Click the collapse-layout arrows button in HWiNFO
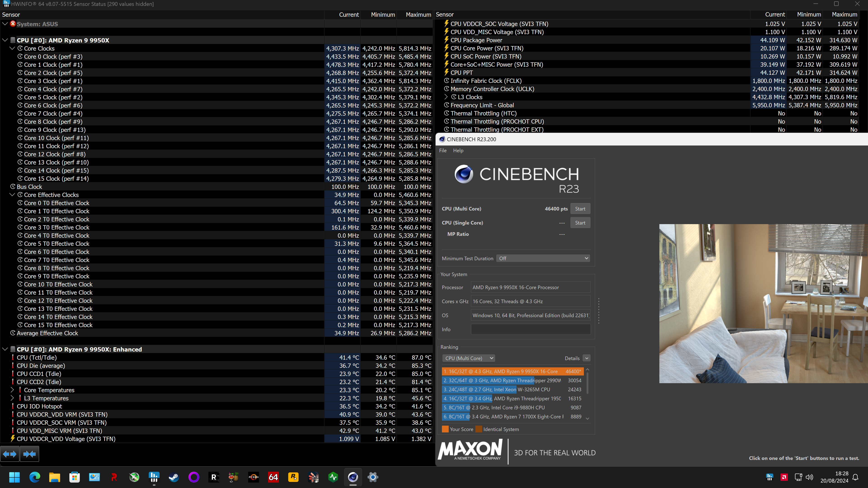 click(30, 454)
